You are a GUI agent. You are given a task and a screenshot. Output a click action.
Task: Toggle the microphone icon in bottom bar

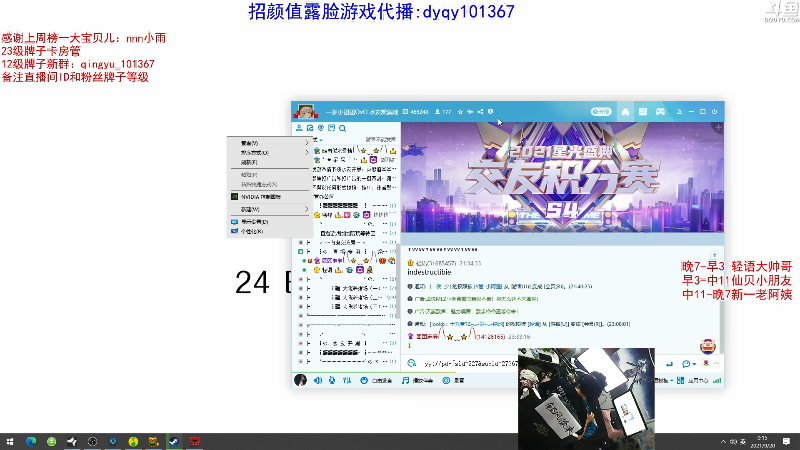point(332,381)
